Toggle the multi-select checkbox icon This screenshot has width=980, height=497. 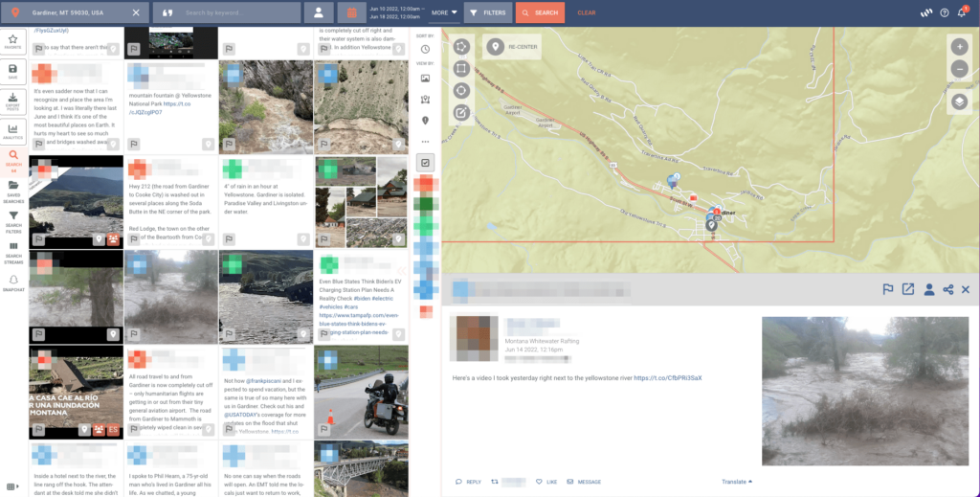pos(425,163)
